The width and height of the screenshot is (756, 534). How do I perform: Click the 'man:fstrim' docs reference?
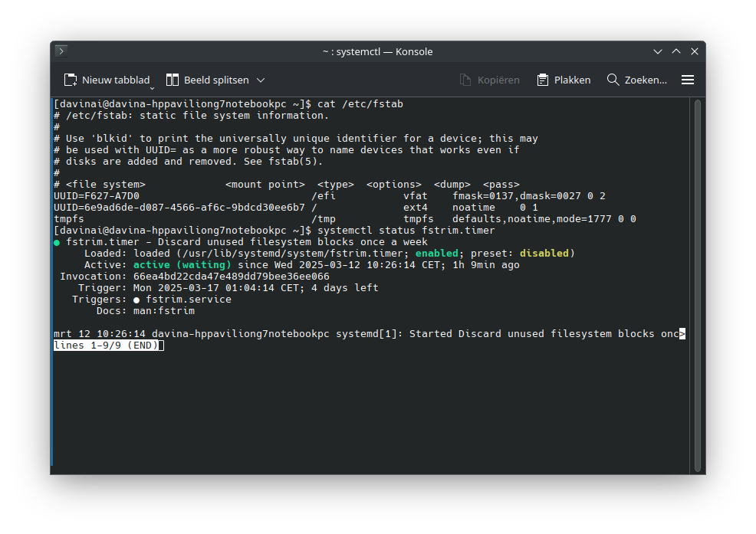coord(164,311)
